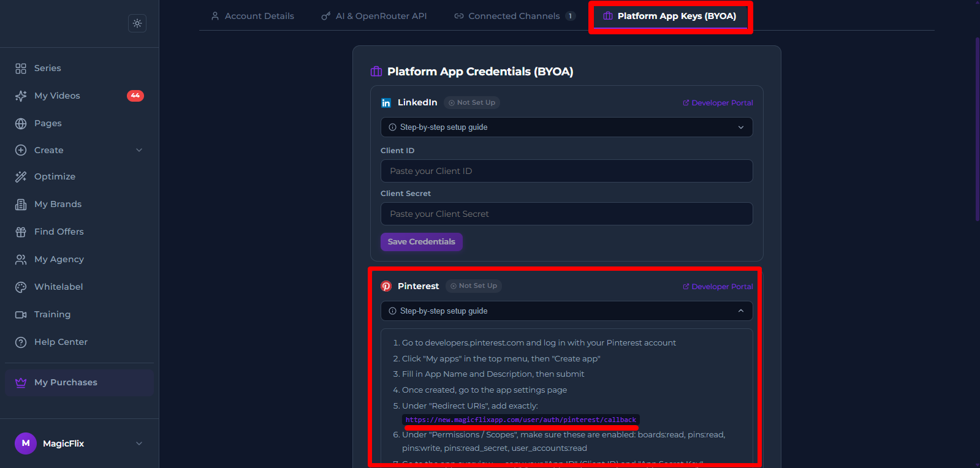
Task: Click the LinkedIn Not Set Up status badge
Action: point(472,103)
